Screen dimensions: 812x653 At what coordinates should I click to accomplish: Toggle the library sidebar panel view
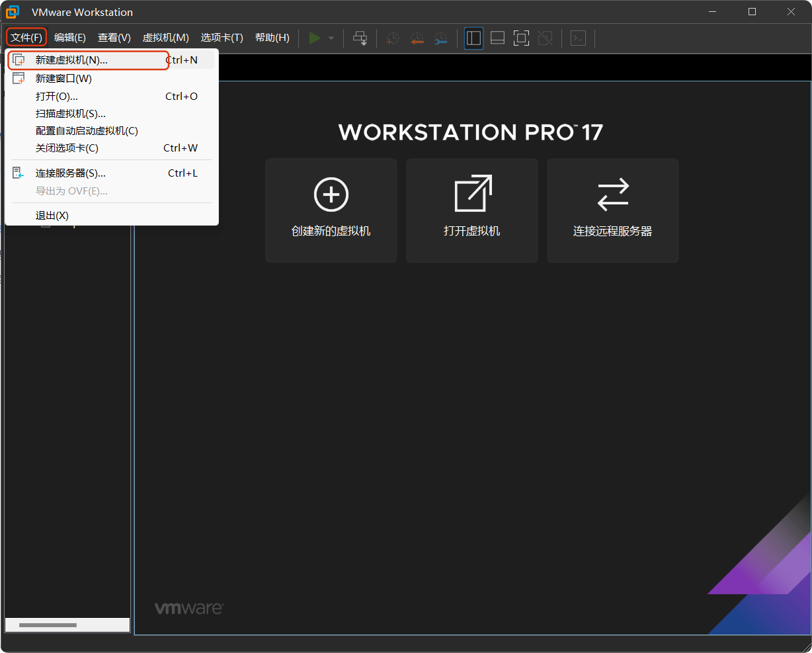473,38
